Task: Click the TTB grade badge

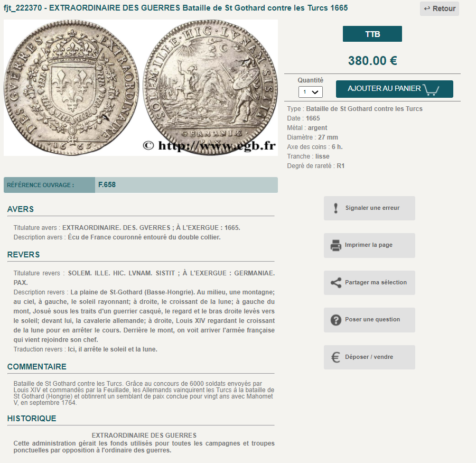Action: pos(372,34)
